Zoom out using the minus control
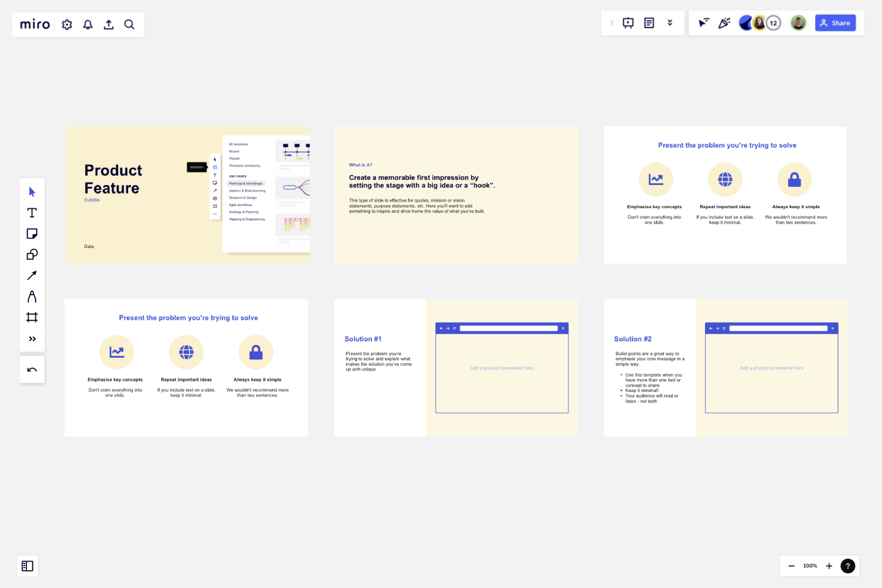Image resolution: width=882 pixels, height=588 pixels. tap(791, 566)
